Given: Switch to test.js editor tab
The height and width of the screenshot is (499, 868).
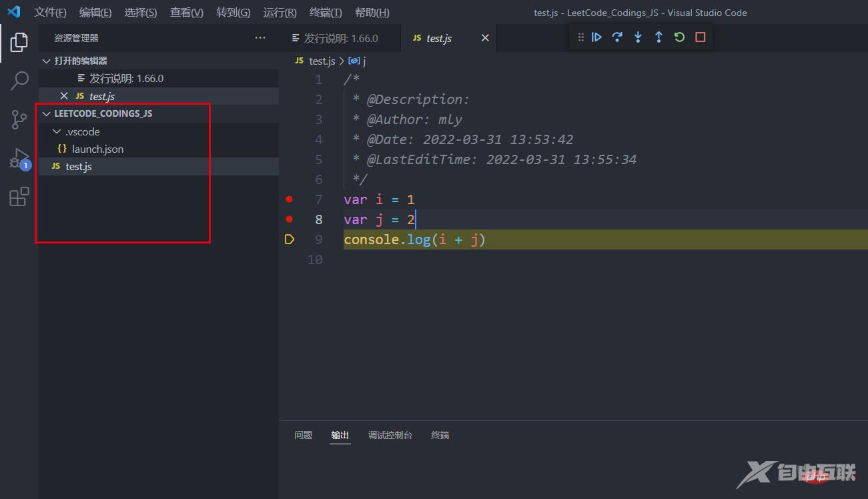Looking at the screenshot, I should coord(449,38).
